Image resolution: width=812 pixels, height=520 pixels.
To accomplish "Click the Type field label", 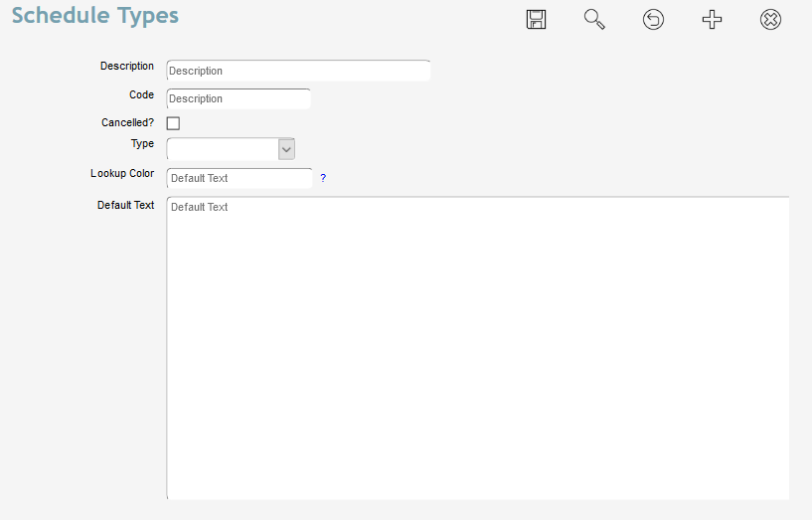I will pos(142,143).
